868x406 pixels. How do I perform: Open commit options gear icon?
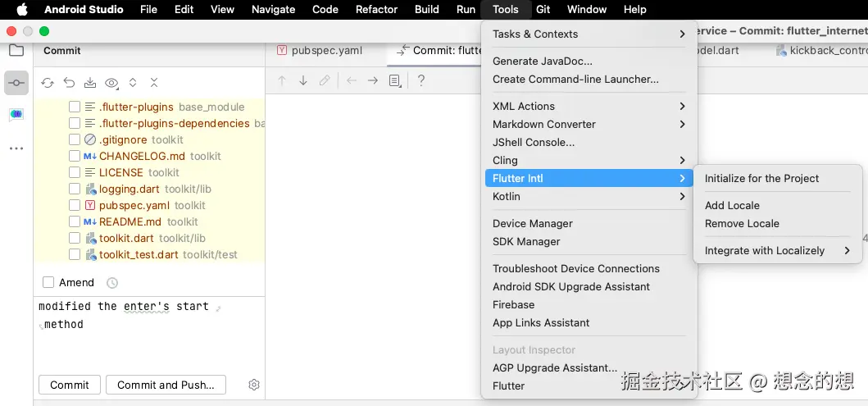254,385
